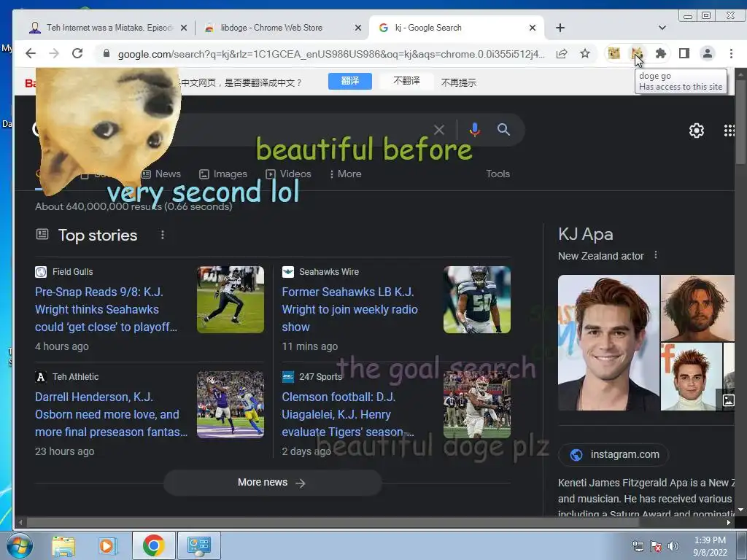
Task: Open the Clemson football story link
Action: point(348,414)
